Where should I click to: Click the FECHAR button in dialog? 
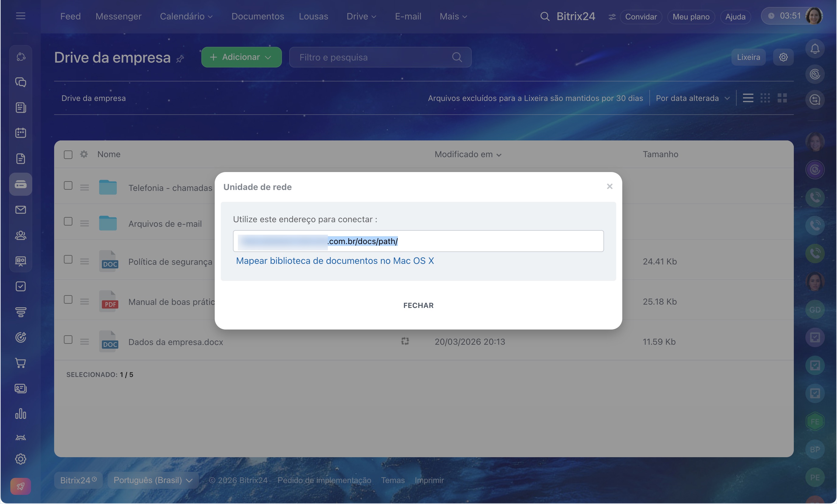point(418,305)
